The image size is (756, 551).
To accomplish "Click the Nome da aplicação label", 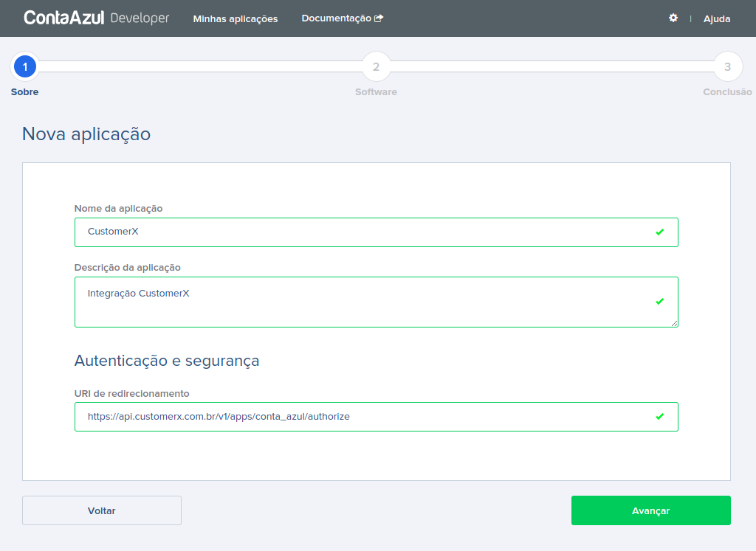I will pos(118,209).
